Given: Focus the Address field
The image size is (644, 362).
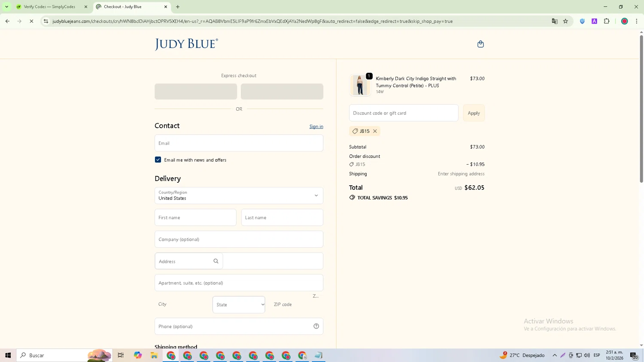Looking at the screenshot, I should (239, 261).
